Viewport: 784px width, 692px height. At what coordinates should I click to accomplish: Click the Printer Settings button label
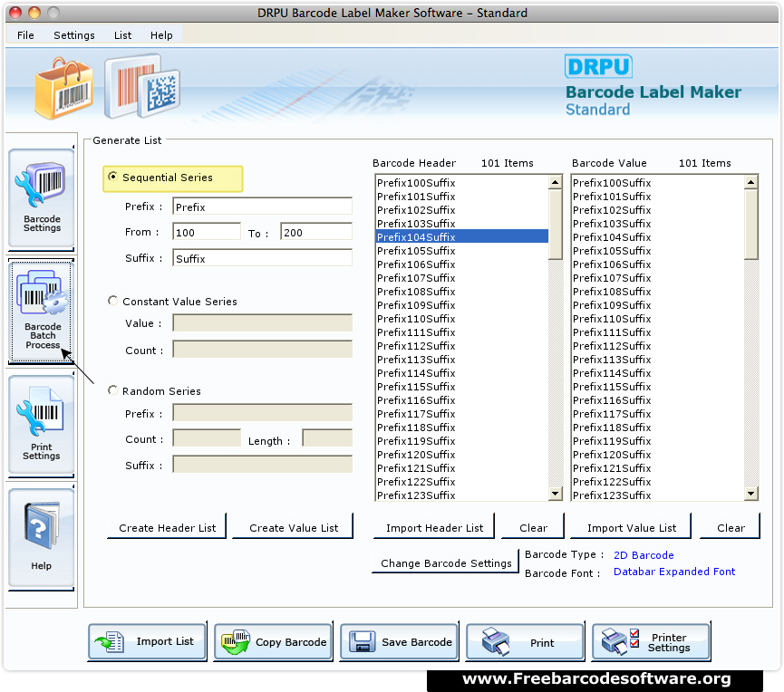click(x=669, y=642)
